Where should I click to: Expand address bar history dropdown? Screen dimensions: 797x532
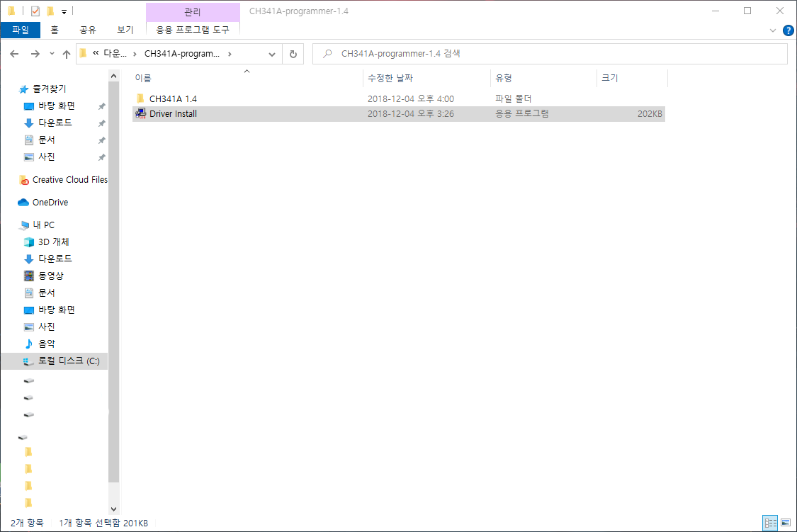272,54
